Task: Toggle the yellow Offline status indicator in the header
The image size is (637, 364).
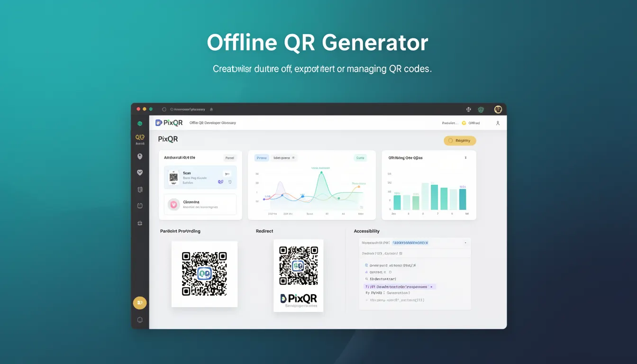Action: point(464,123)
